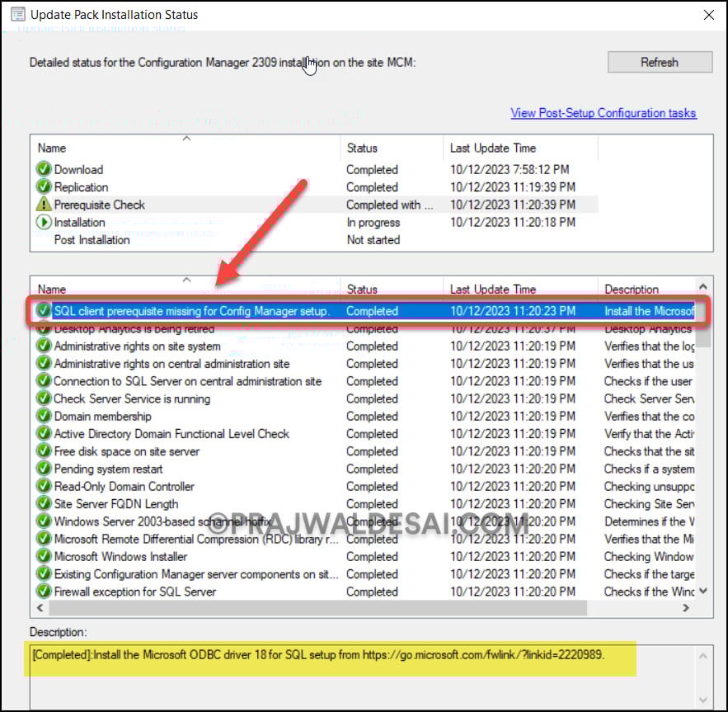Click scroll-up arrow of the prerequisite list
Image resolution: width=728 pixels, height=712 pixels.
[703, 286]
